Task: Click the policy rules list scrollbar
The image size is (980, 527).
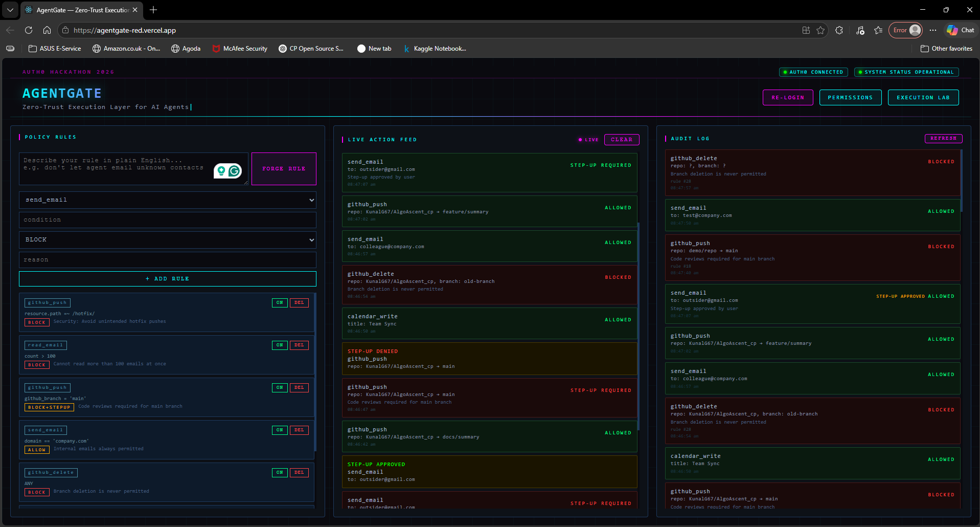Action: [315, 372]
